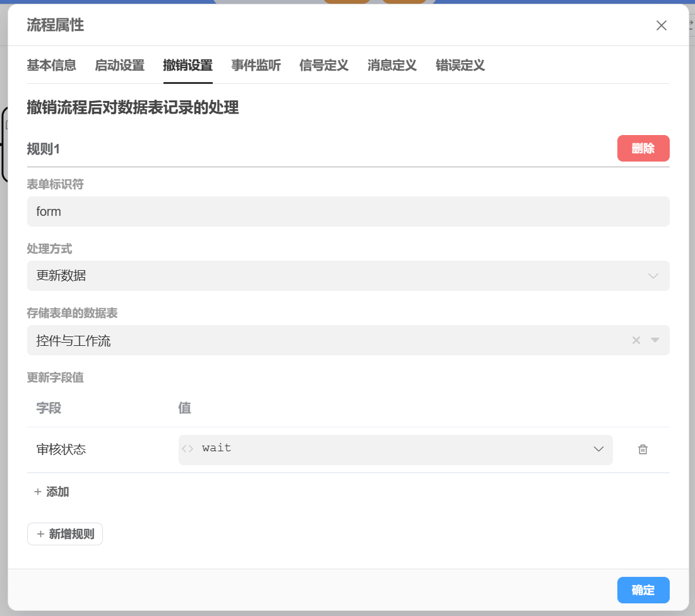Click plus icon 添加 field row
Viewport: 695px width, 616px height.
38,492
